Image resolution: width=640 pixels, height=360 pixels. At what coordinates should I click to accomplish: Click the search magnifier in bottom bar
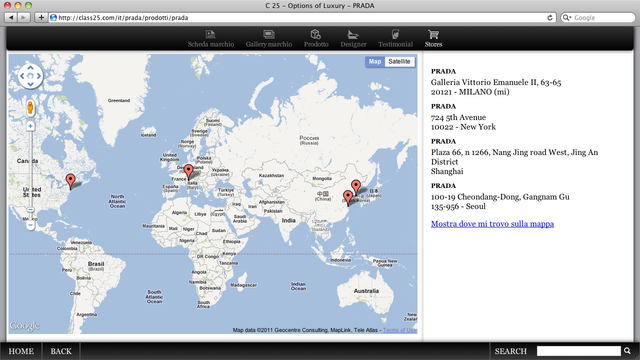[x=627, y=351]
